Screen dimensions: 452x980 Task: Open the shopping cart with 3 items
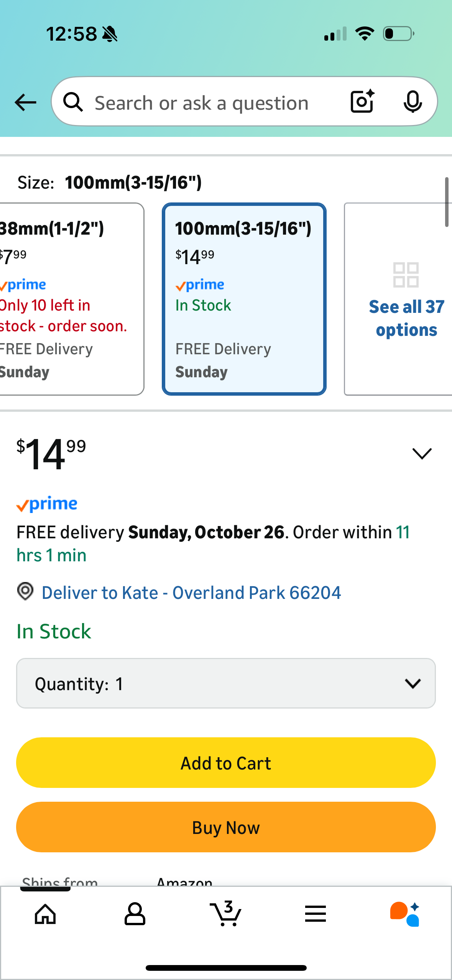(226, 914)
